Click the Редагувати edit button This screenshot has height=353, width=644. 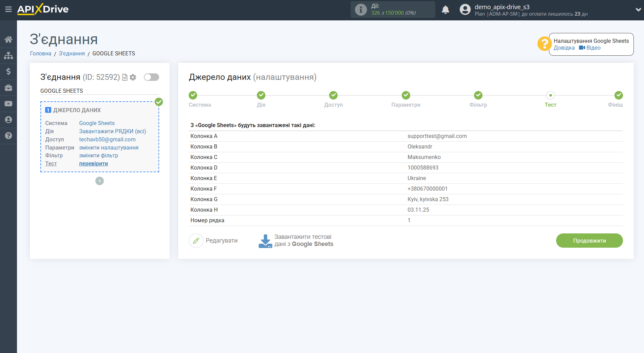pyautogui.click(x=213, y=241)
